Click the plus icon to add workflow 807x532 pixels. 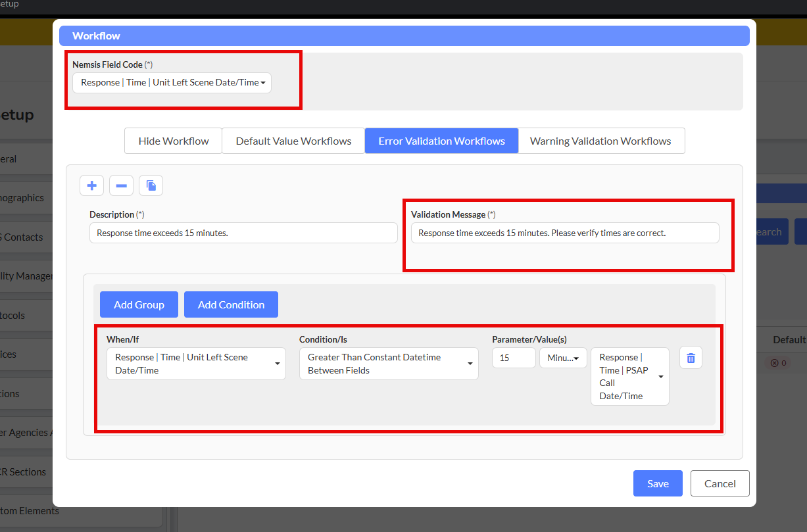[x=91, y=185]
